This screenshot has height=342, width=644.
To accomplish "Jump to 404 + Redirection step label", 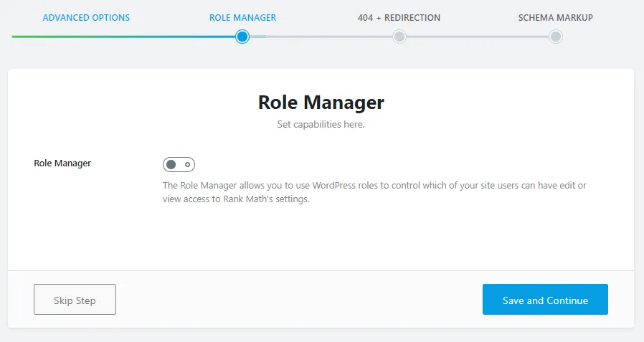I will click(x=399, y=17).
